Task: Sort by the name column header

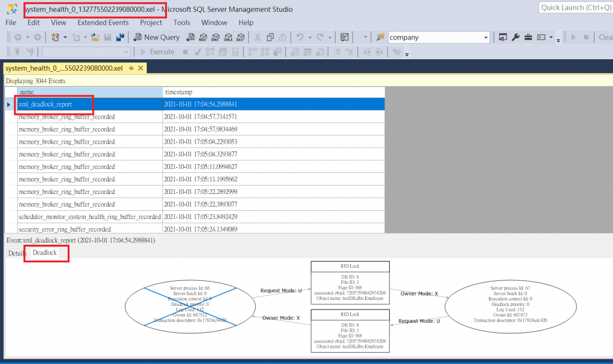Action: pos(90,92)
